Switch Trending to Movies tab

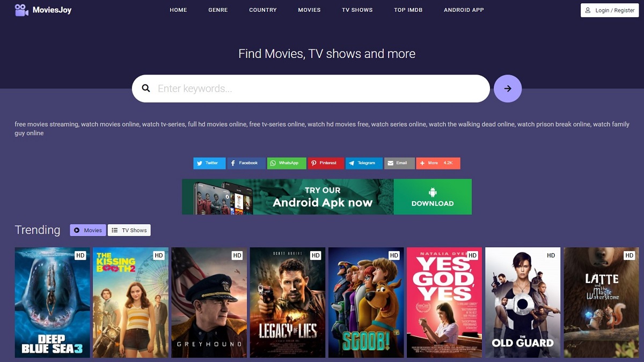click(x=88, y=230)
